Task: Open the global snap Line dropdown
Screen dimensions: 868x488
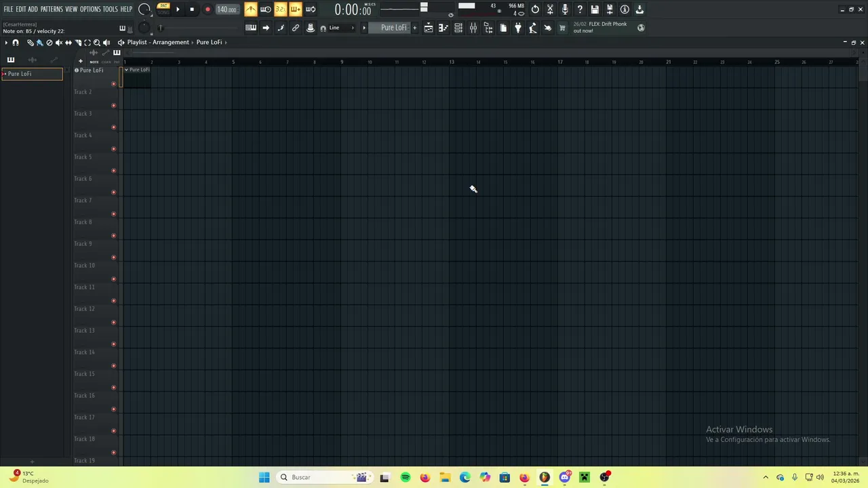Action: (x=341, y=28)
